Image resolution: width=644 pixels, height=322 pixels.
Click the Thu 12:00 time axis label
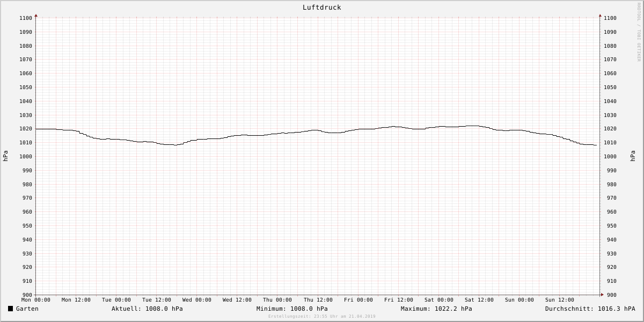pyautogui.click(x=318, y=300)
